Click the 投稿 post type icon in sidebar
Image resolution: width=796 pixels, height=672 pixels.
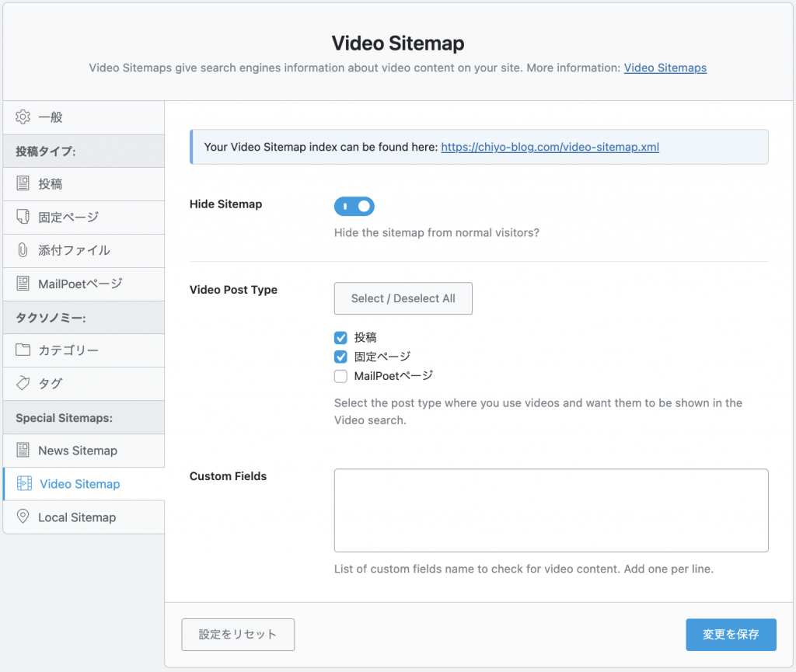23,183
